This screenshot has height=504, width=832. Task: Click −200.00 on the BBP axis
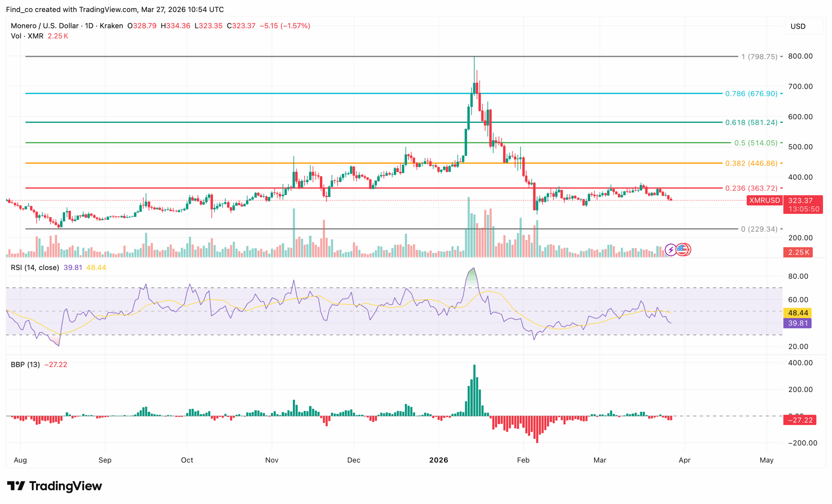(803, 443)
